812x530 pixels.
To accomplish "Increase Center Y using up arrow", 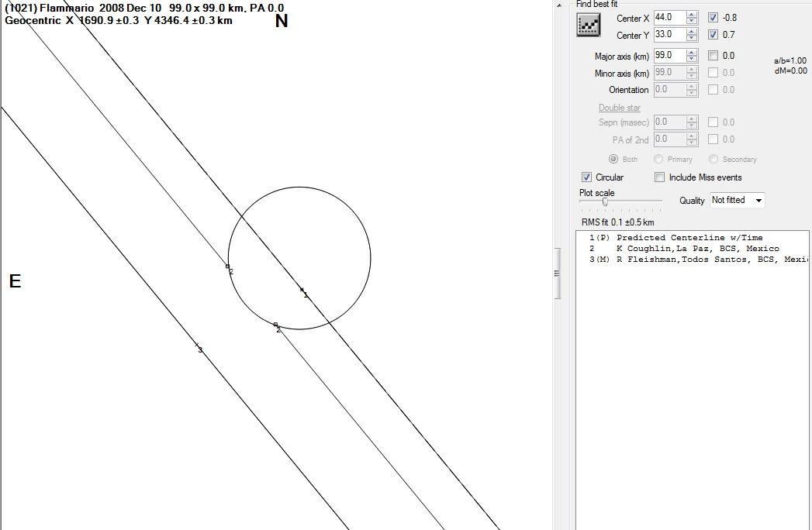I will tap(692, 31).
